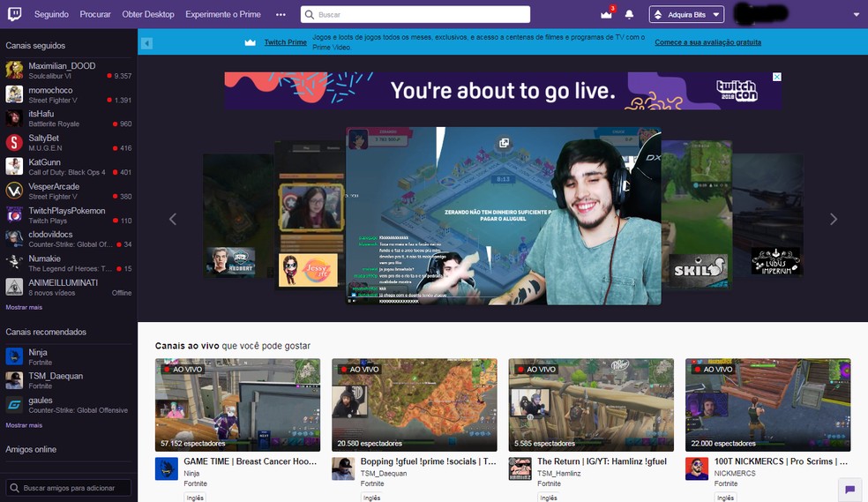Open TSM_Daequan live stream thumbnail
Screen dimensions: 868x502
[x=414, y=405]
